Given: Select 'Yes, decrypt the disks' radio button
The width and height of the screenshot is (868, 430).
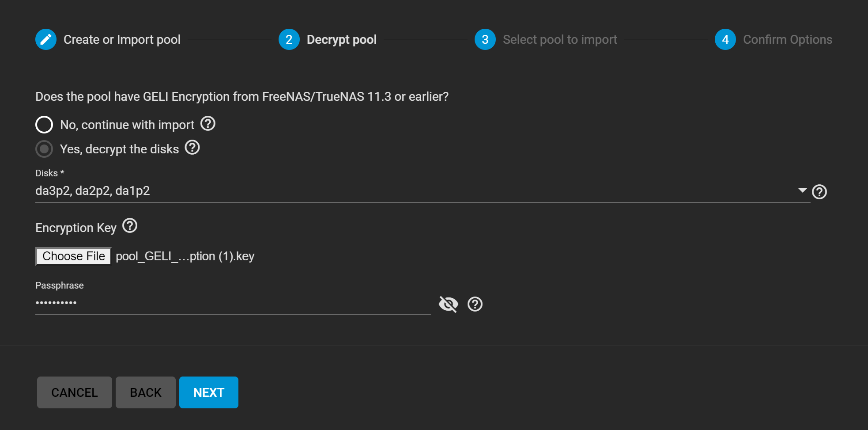Looking at the screenshot, I should pos(44,149).
